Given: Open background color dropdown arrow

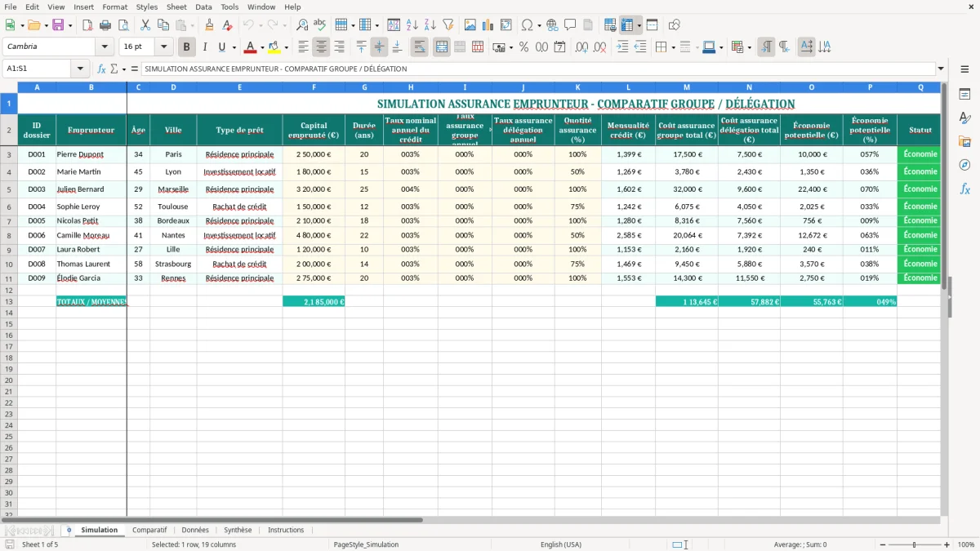Looking at the screenshot, I should point(286,47).
